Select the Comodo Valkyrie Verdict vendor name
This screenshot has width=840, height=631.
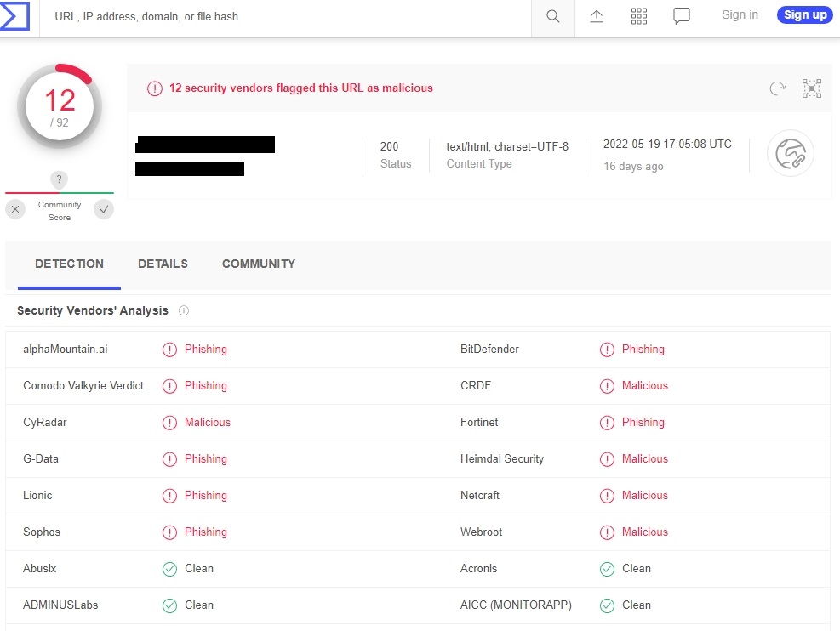point(83,386)
